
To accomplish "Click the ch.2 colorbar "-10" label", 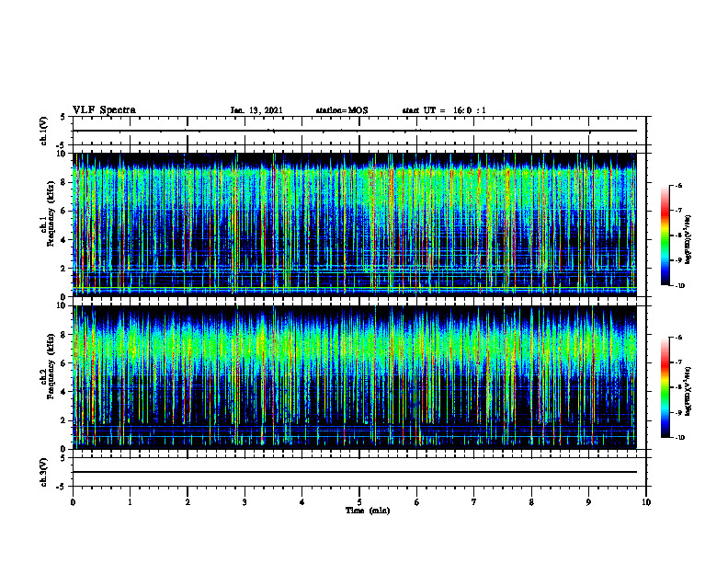I will (679, 438).
